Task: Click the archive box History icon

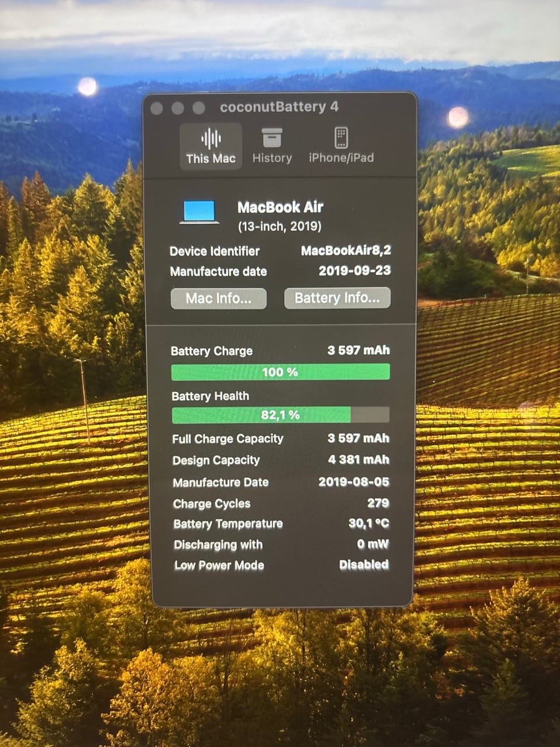Action: click(x=272, y=138)
